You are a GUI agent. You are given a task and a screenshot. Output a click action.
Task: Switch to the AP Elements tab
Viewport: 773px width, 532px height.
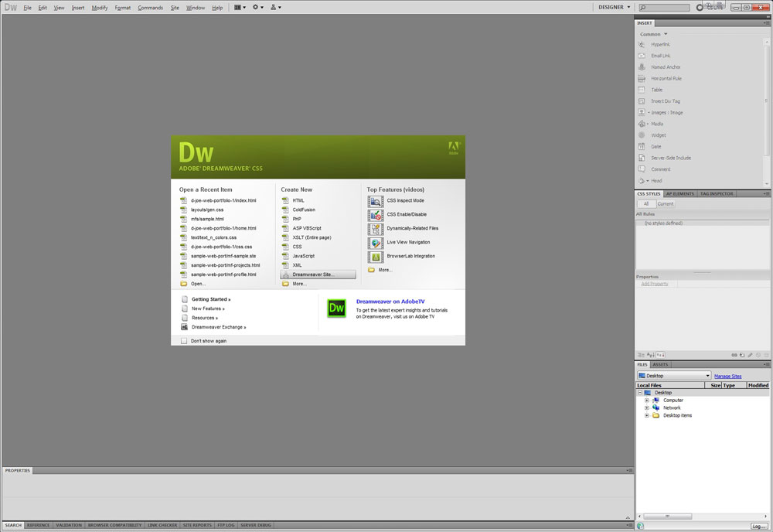point(680,193)
